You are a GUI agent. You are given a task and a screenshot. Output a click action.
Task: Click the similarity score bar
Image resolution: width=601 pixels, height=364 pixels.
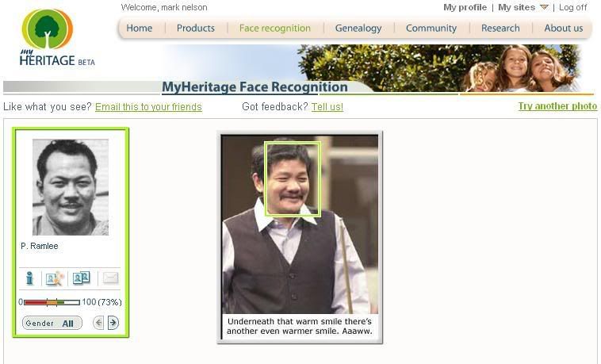tap(52, 302)
